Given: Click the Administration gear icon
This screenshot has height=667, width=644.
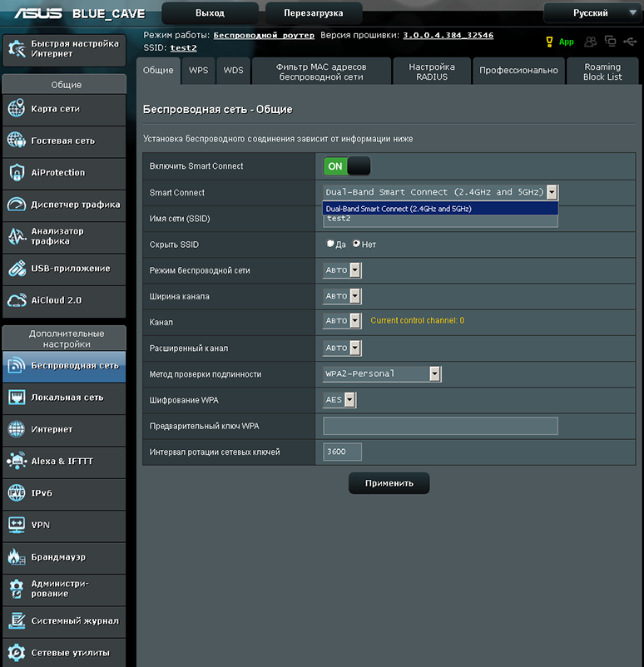Looking at the screenshot, I should (17, 589).
